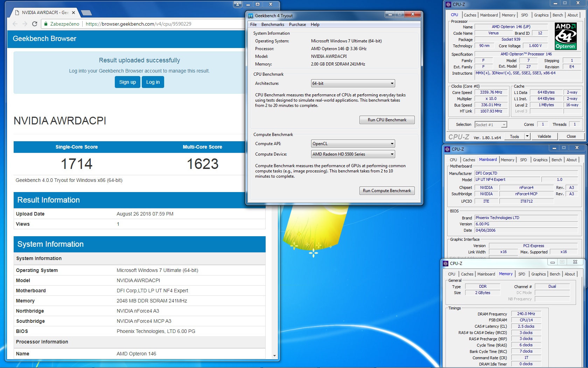Click the CPU-Z icon in Memory window title
588x368 pixels.
(x=446, y=263)
